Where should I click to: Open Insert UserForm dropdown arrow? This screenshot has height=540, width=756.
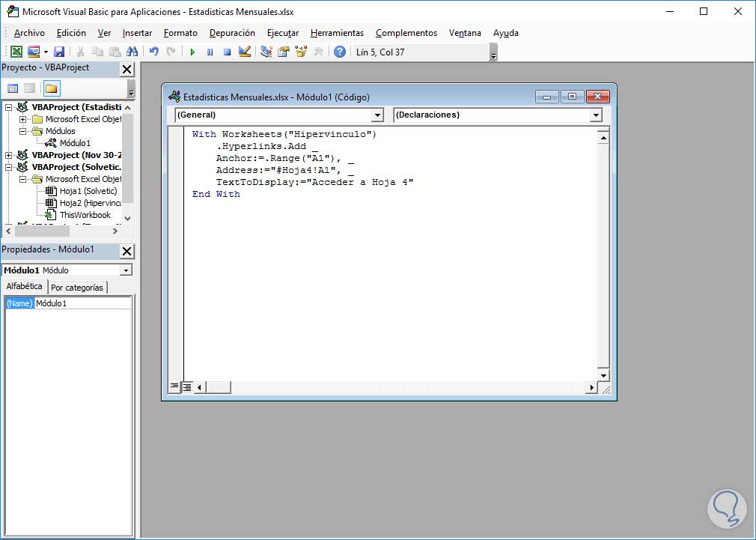click(x=46, y=52)
